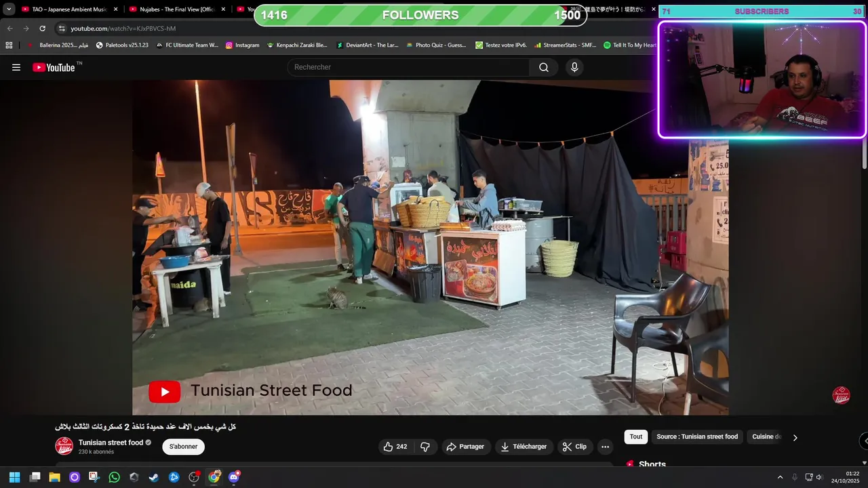Show hidden system tray icons

click(x=780, y=477)
